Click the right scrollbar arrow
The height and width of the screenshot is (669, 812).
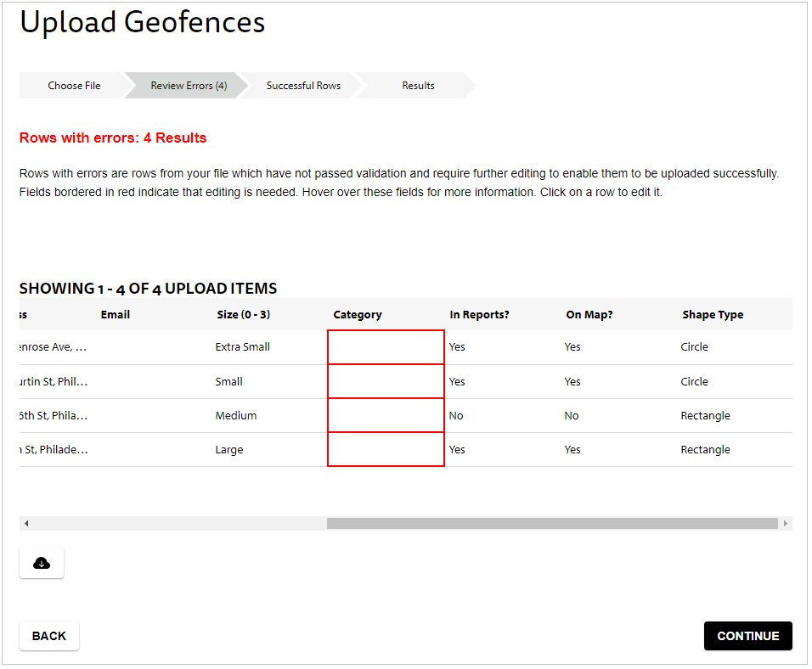point(786,524)
